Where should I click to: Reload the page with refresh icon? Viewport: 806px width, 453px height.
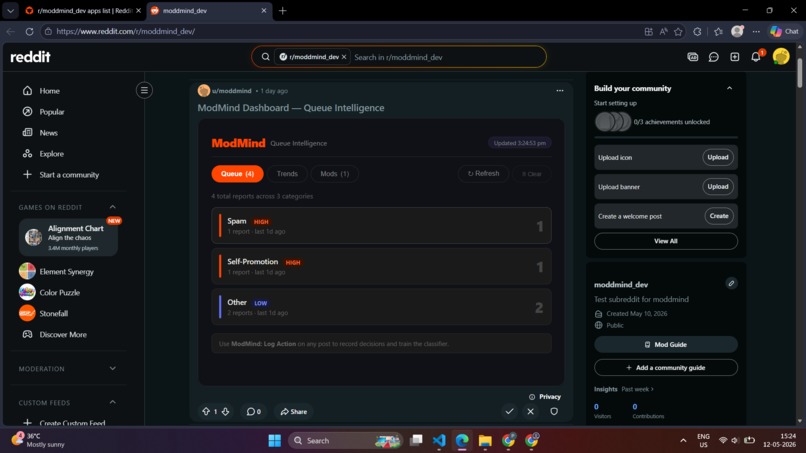[x=29, y=31]
